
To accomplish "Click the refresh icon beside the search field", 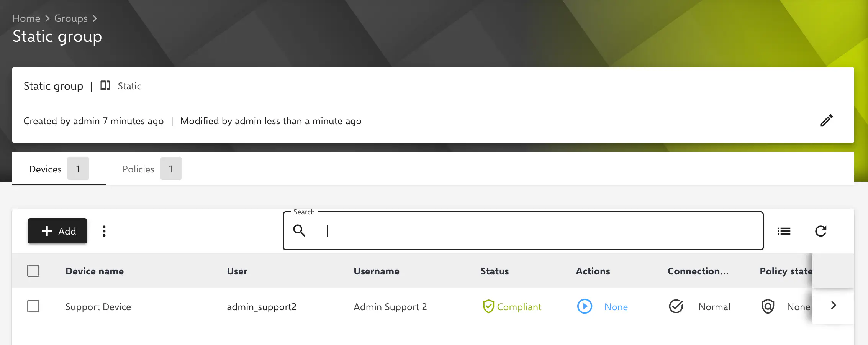I will click(821, 231).
